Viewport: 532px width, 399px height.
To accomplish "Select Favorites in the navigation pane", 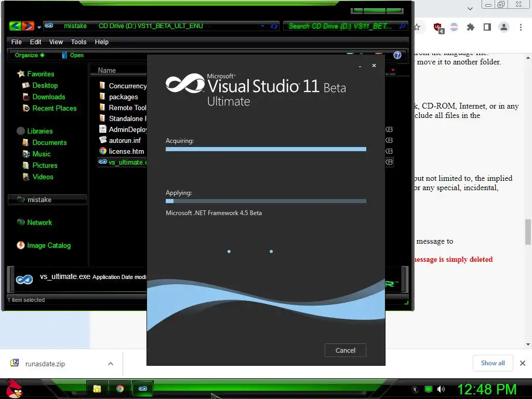I will (x=36, y=74).
